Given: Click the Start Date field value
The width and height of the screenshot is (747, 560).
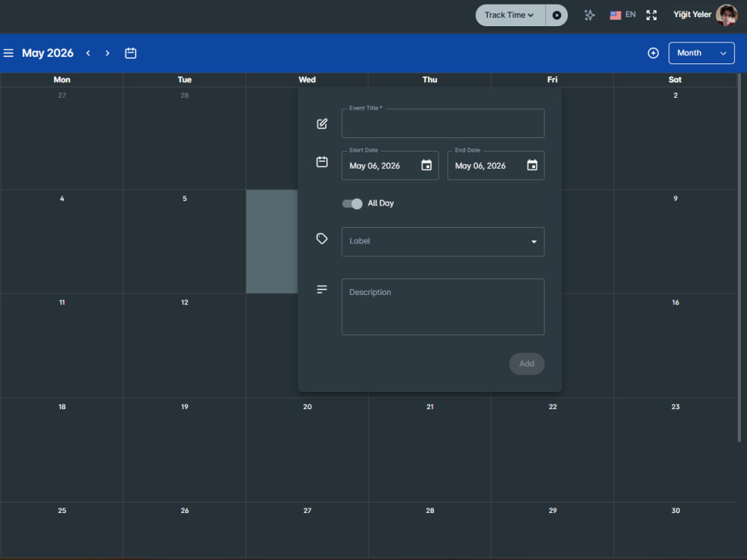Looking at the screenshot, I should [375, 166].
